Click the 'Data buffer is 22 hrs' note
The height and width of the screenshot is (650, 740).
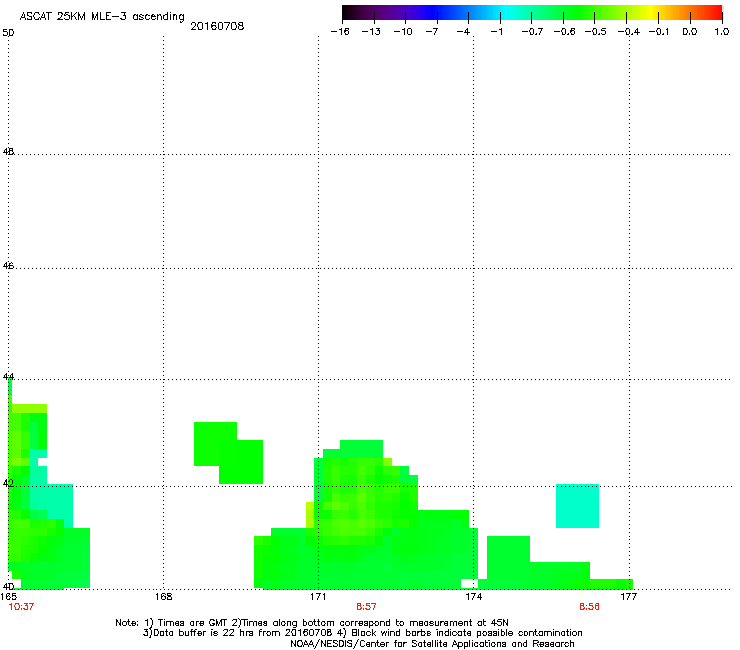(362, 633)
